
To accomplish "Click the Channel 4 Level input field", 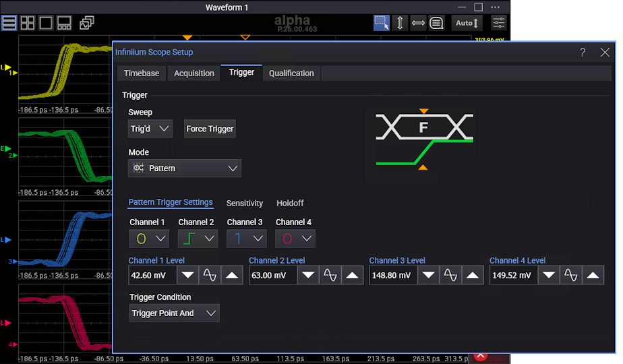I will click(x=511, y=276).
